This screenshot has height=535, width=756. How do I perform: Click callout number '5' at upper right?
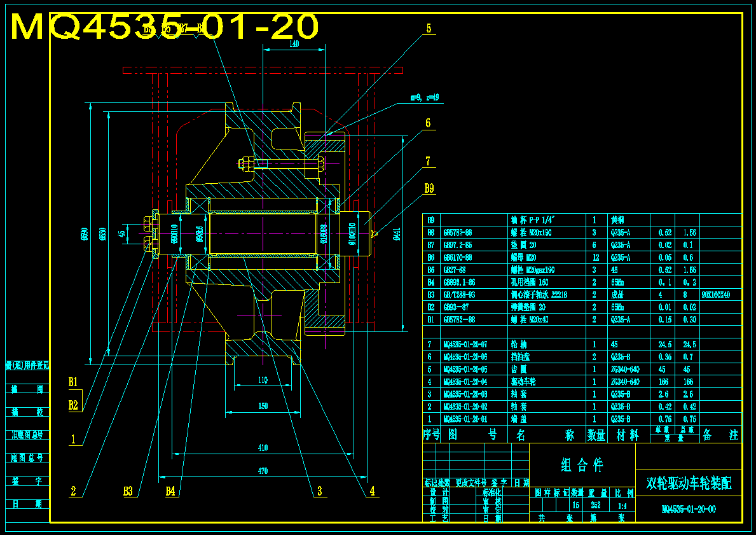tap(429, 29)
